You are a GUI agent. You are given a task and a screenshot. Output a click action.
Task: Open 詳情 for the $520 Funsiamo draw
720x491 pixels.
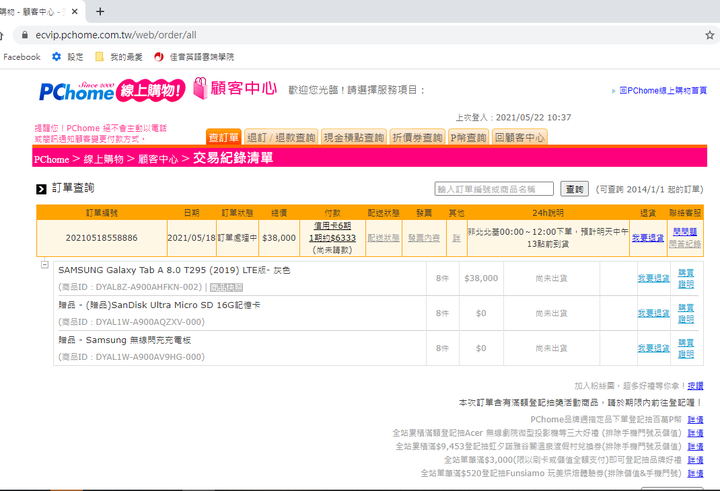tap(695, 473)
